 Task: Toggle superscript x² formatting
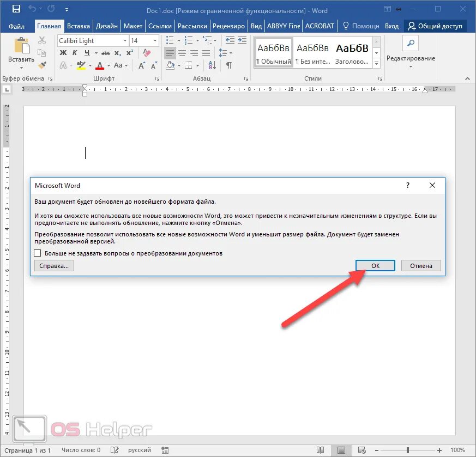pyautogui.click(x=130, y=53)
